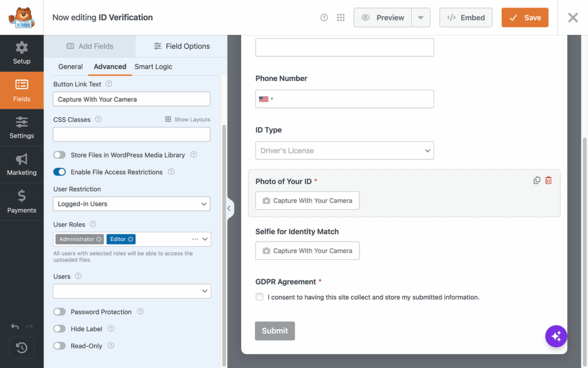Select the GDPR Agreement field label
The height and width of the screenshot is (368, 588).
286,282
